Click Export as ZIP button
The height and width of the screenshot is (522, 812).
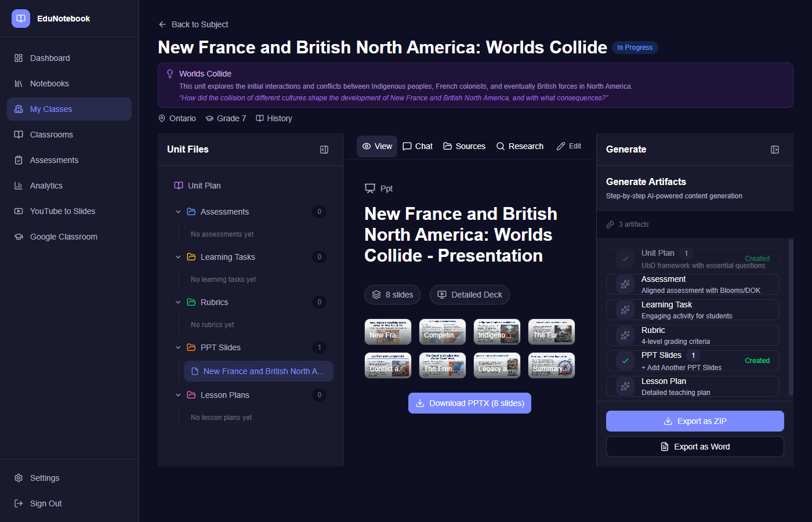[x=695, y=421]
